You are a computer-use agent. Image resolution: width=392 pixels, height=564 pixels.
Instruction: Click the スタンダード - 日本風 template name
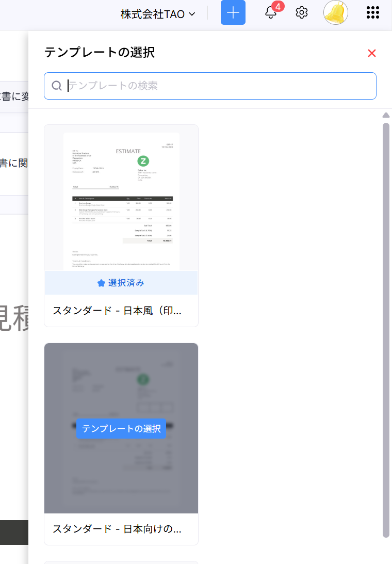(x=117, y=311)
